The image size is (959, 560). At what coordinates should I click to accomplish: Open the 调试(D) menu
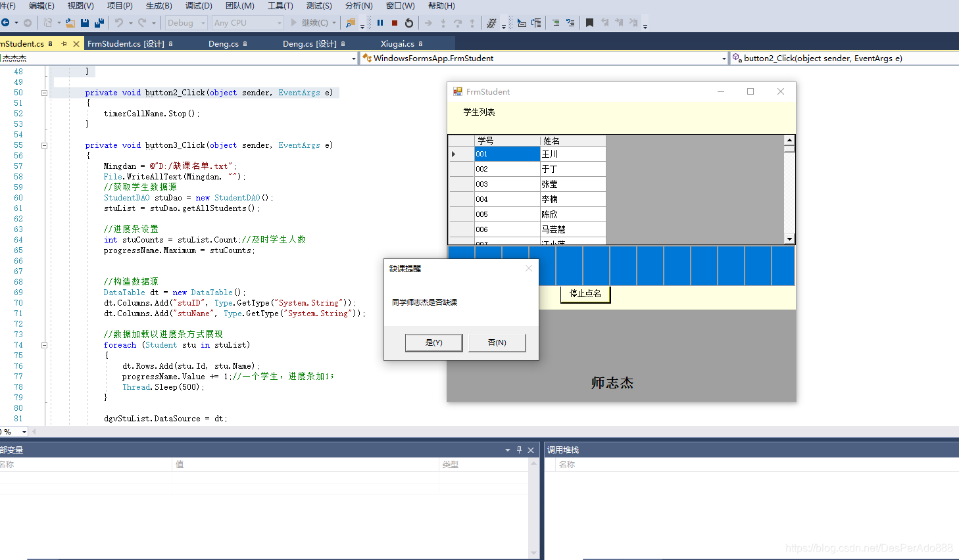pyautogui.click(x=199, y=6)
